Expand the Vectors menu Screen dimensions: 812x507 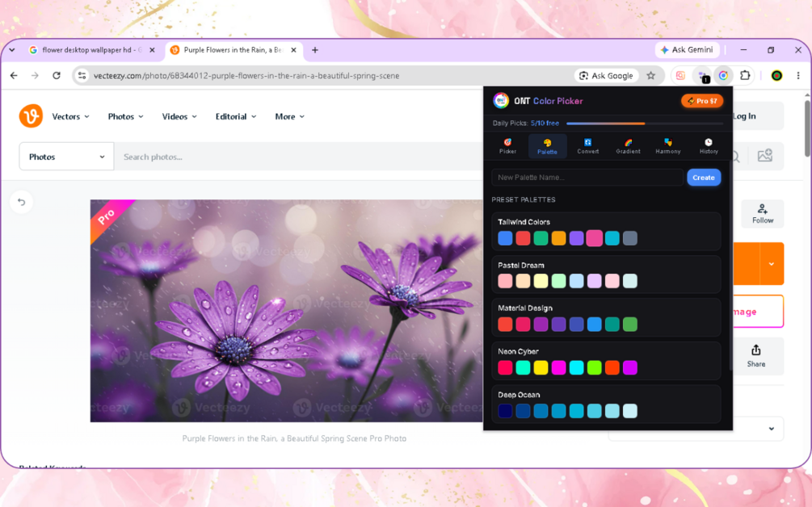(70, 116)
